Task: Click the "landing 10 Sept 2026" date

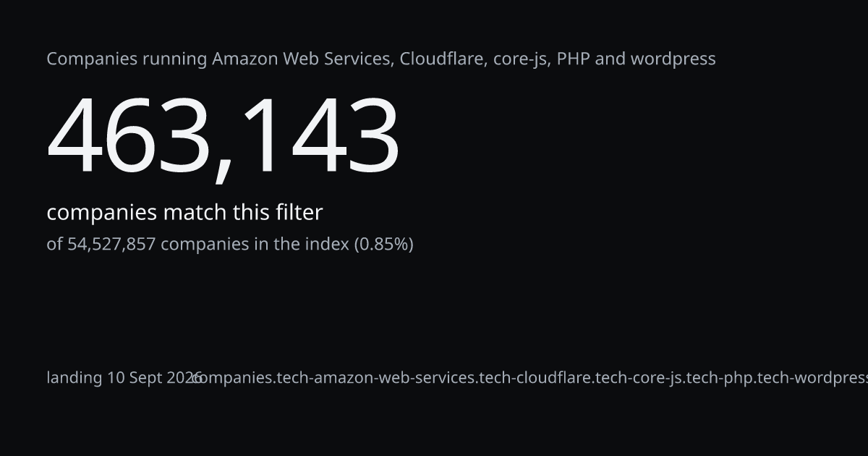Action: 124,378
